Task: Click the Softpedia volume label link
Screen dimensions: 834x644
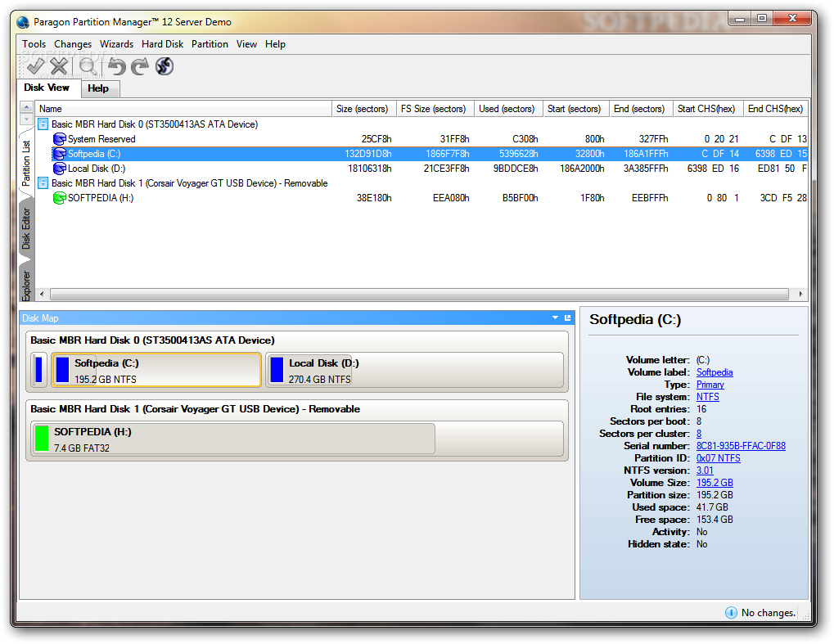Action: (x=715, y=372)
